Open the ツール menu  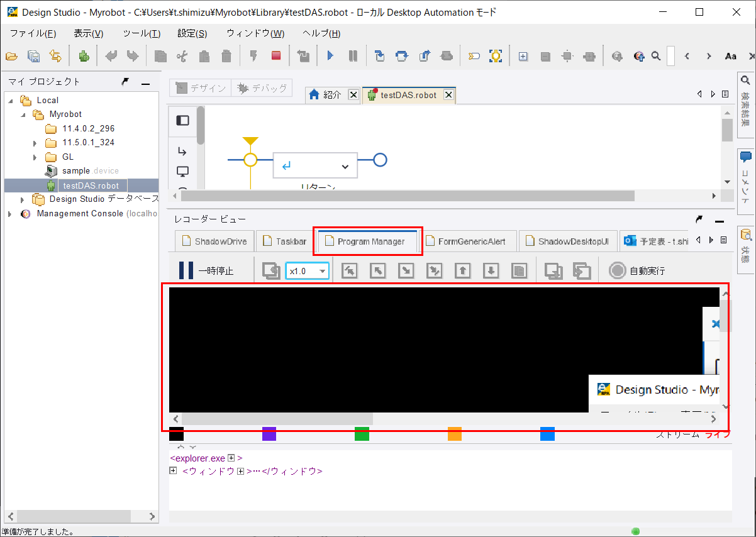[141, 33]
